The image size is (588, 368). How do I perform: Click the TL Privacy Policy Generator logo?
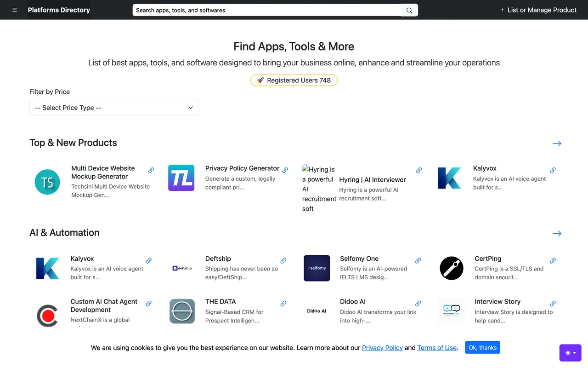pos(181,178)
